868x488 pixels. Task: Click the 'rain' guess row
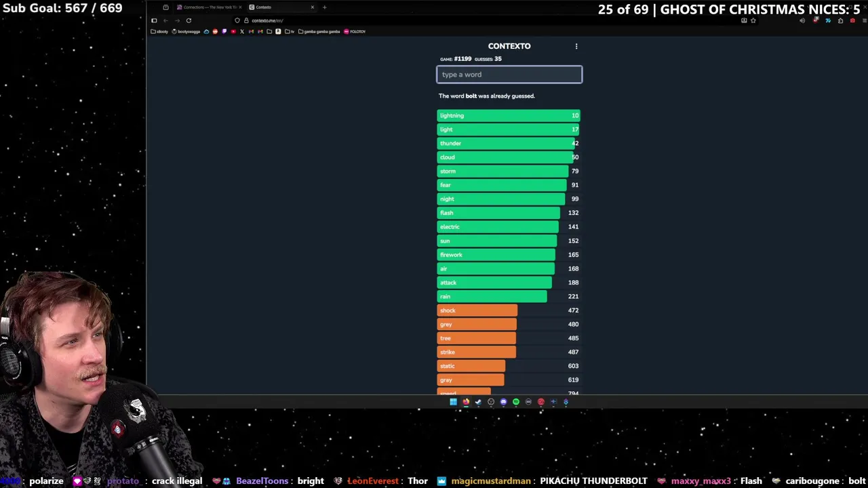coord(509,296)
